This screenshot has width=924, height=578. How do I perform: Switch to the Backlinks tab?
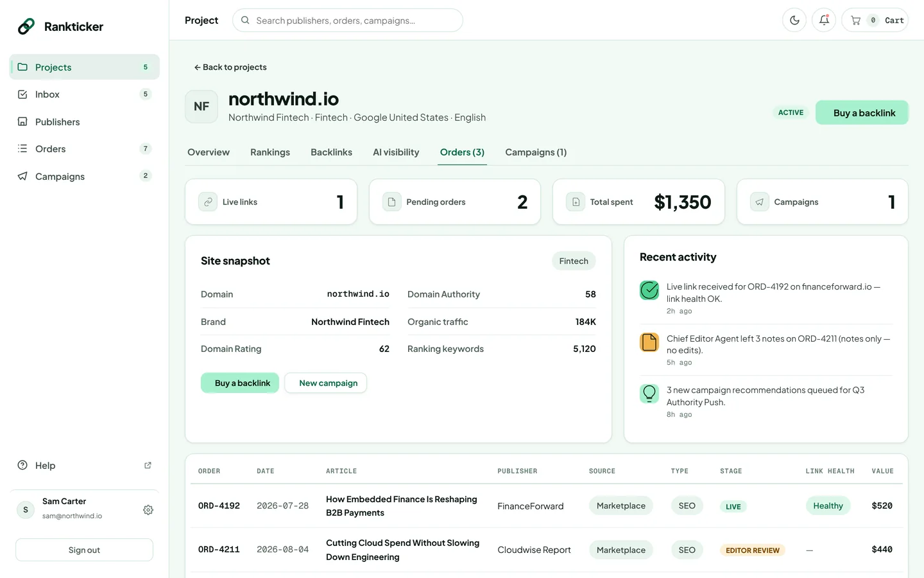[331, 152]
